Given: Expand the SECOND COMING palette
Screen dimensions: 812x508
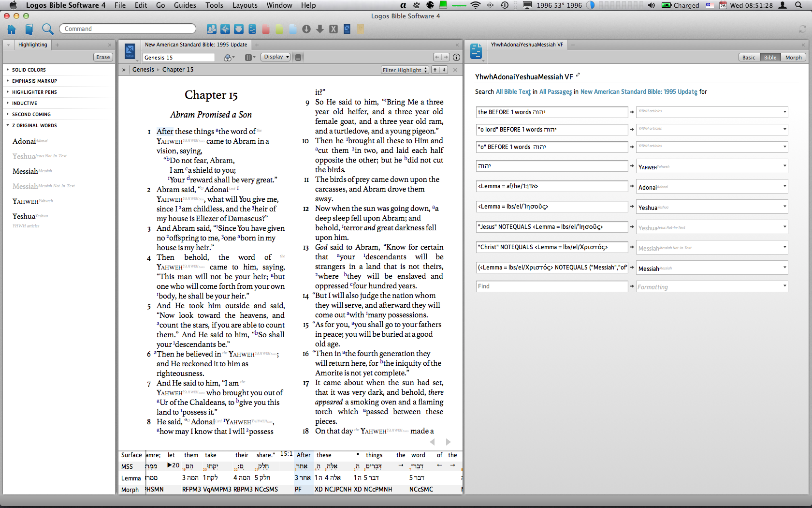Looking at the screenshot, I should pyautogui.click(x=8, y=114).
